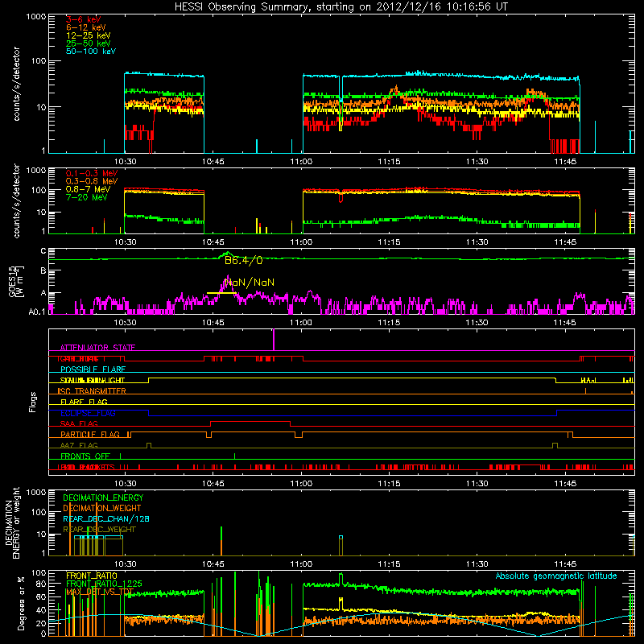Click the FRONT_RATIO legend label
This screenshot has width=644, height=644.
pos(92,576)
